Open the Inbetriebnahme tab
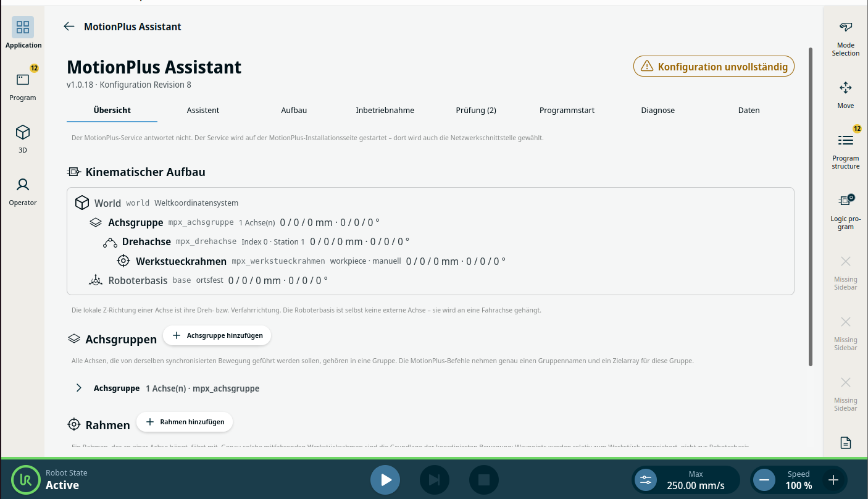 (385, 110)
